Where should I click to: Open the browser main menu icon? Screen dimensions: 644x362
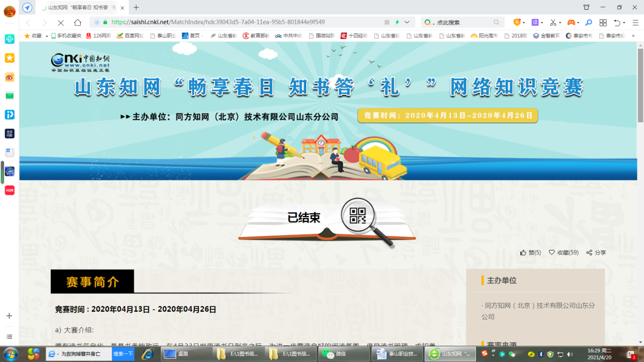click(635, 22)
